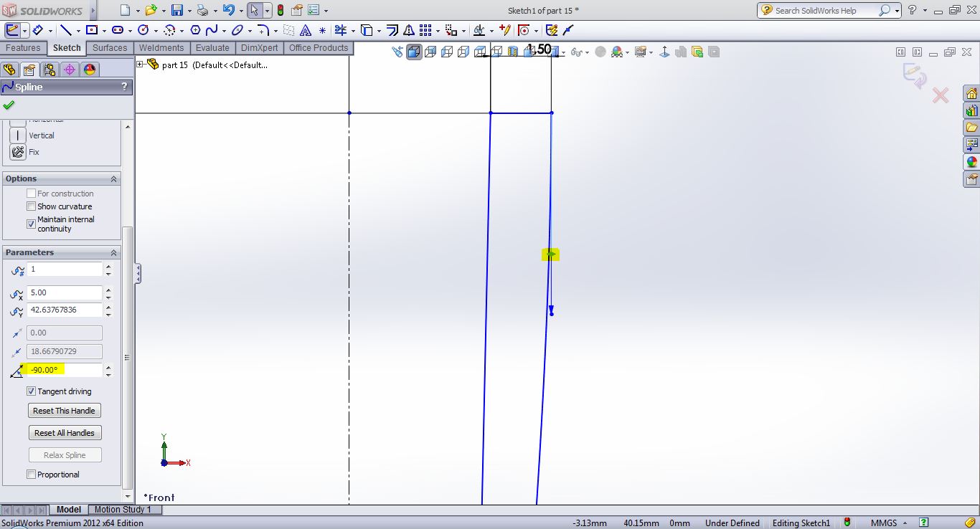Enable the Show curvature checkbox
The height and width of the screenshot is (529, 980).
[x=31, y=206]
